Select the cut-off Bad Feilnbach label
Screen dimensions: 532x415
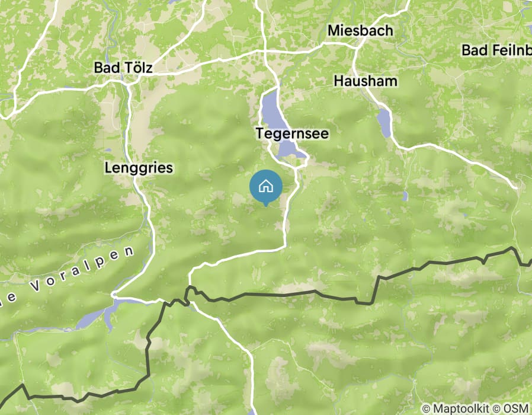(x=496, y=50)
